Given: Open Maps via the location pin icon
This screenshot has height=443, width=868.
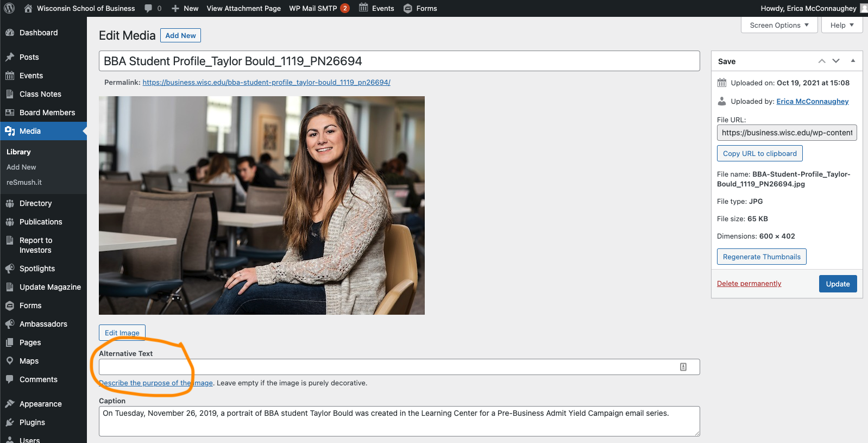Looking at the screenshot, I should pos(10,361).
